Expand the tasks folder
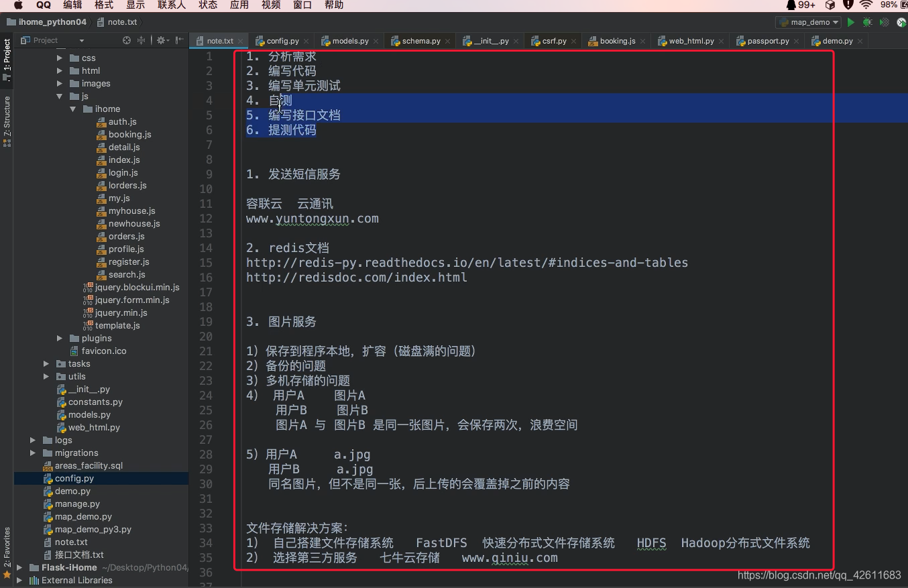 (46, 364)
